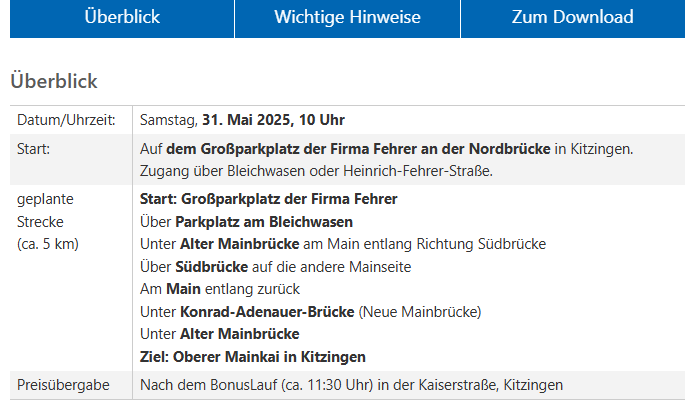Click the Überblick section heading
The width and height of the screenshot is (695, 417).
54,81
